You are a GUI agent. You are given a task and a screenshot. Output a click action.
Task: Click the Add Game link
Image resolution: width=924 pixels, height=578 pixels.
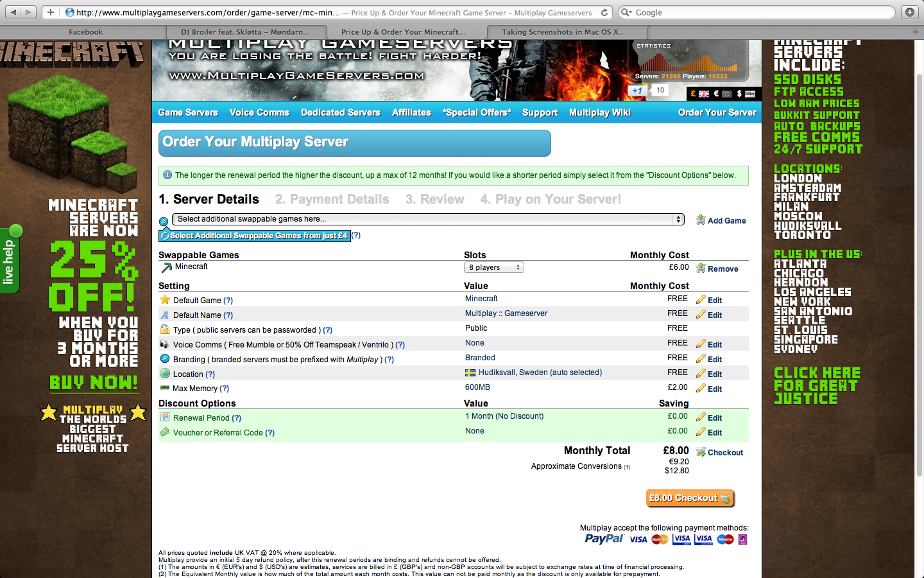(726, 220)
